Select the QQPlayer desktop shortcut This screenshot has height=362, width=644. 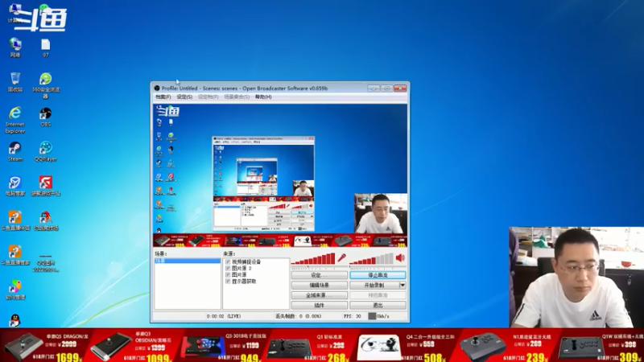pos(46,151)
